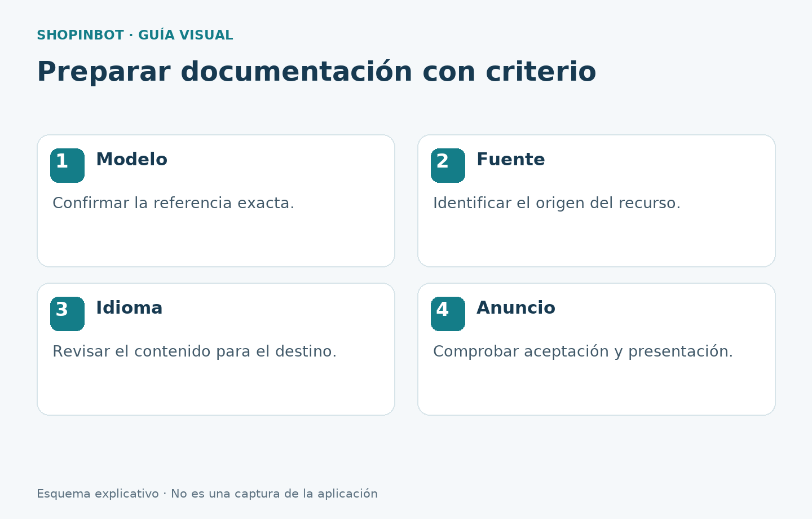Image resolution: width=812 pixels, height=519 pixels.
Task: Click the "SHOPINBOT · GUÍA VISUAL" header label
Action: pos(135,36)
